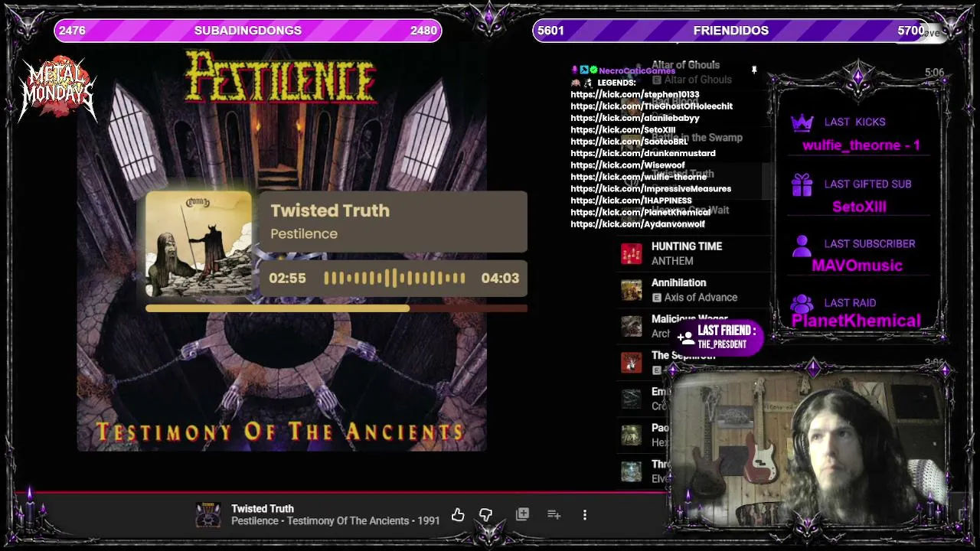Click the NecroCaticGames username in chat
Image resolution: width=980 pixels, height=551 pixels.
click(637, 70)
